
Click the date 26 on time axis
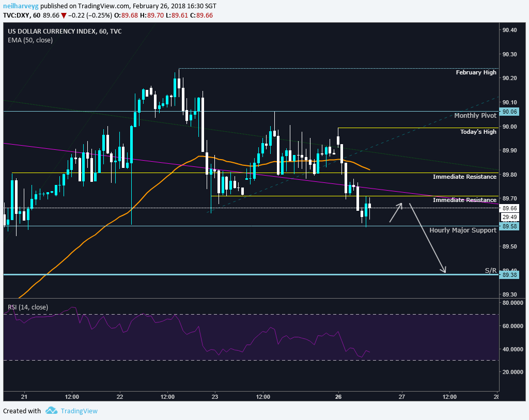338,397
